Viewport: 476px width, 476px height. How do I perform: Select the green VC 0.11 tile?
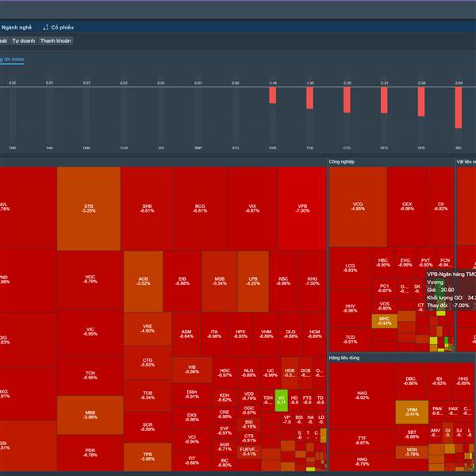[281, 401]
